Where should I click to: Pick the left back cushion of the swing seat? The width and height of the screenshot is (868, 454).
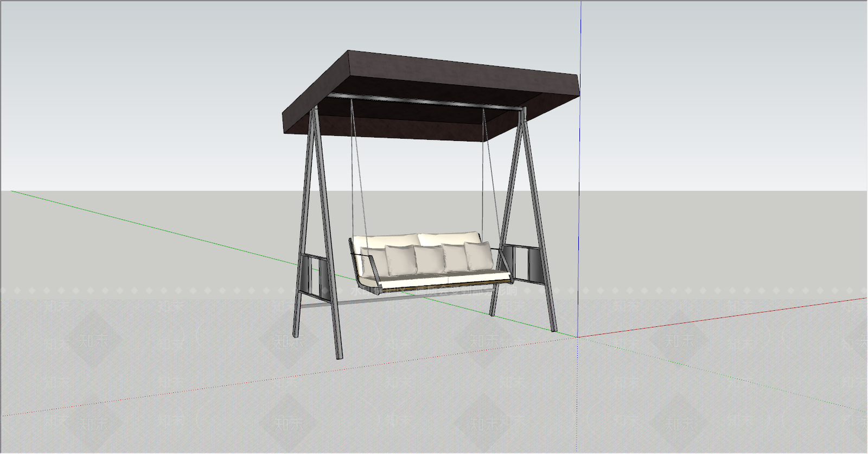(x=386, y=241)
